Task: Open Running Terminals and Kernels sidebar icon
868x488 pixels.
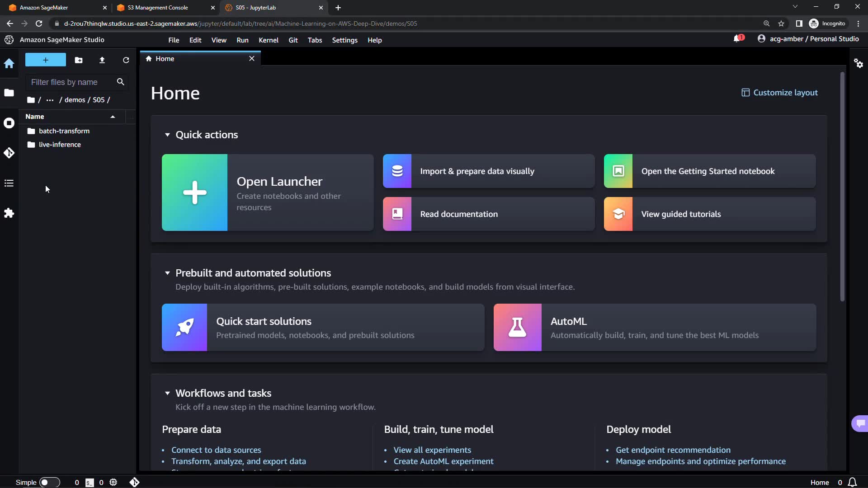Action: click(x=9, y=123)
